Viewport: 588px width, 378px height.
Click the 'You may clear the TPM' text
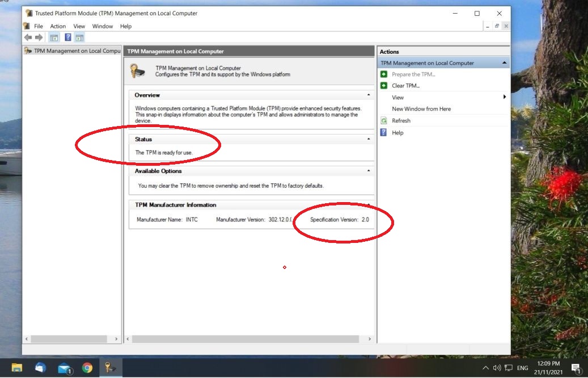[231, 186]
